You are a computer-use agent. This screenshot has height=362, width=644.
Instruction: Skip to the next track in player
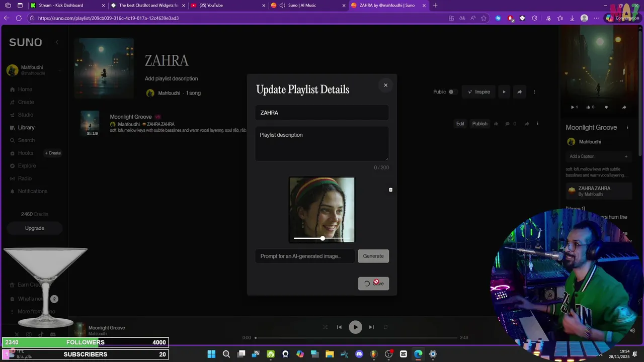(371, 327)
